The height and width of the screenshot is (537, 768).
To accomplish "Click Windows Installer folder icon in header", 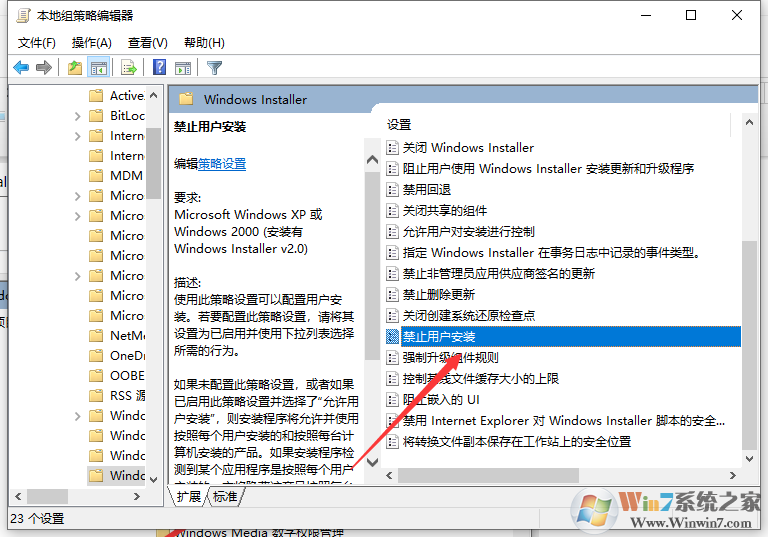I will 186,99.
